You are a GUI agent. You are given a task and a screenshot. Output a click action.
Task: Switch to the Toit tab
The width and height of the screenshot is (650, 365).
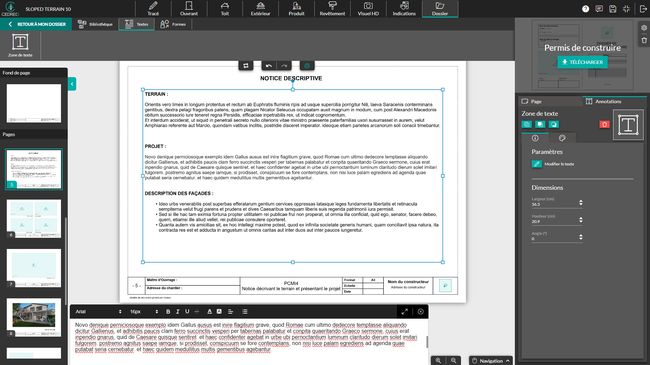(x=225, y=9)
